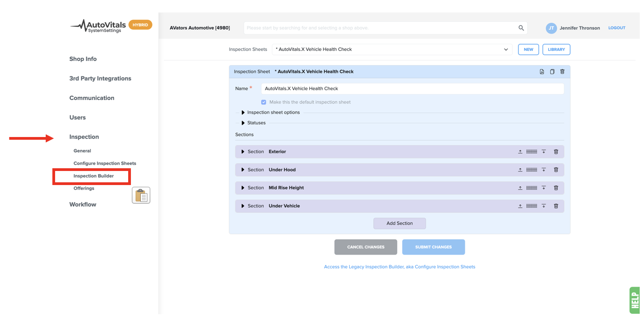Viewport: 644px width, 324px height.
Task: Click Under Hood section drag handle
Action: (x=531, y=170)
